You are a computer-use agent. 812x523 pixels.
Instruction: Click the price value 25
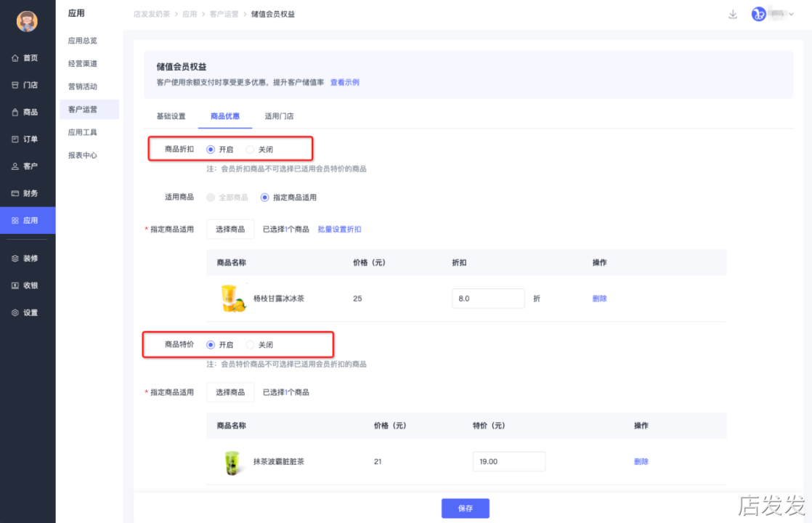357,299
